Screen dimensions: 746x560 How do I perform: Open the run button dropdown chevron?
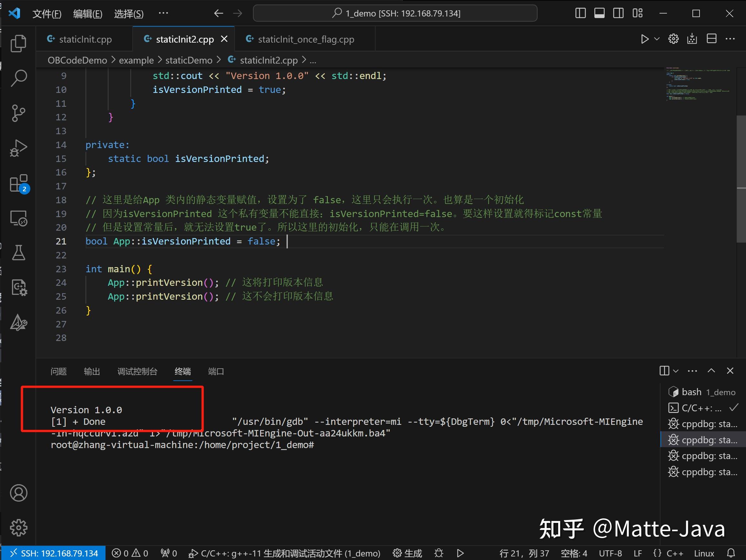(656, 39)
